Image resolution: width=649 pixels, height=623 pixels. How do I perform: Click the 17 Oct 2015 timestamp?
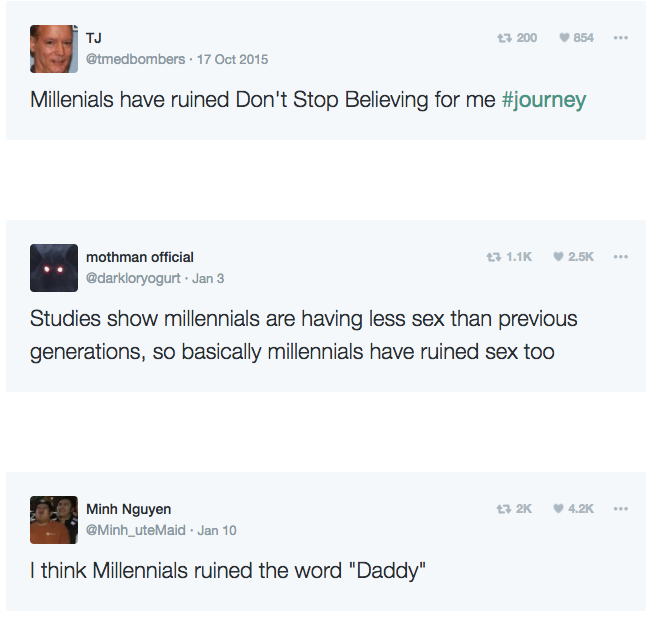pyautogui.click(x=232, y=59)
